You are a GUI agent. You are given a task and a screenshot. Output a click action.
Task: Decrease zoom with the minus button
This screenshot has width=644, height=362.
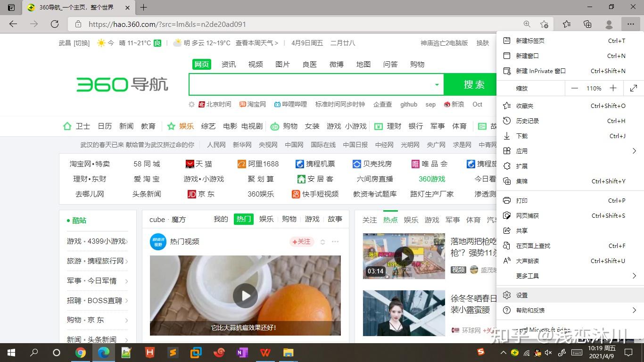point(574,88)
